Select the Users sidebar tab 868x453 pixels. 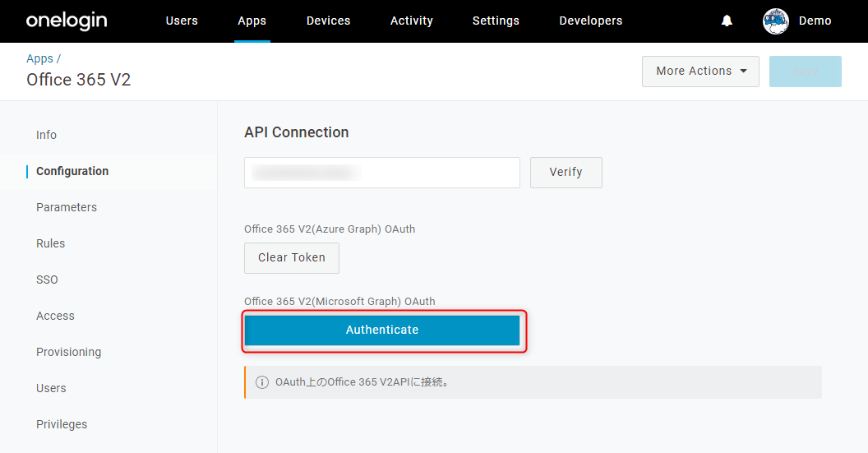coord(51,388)
